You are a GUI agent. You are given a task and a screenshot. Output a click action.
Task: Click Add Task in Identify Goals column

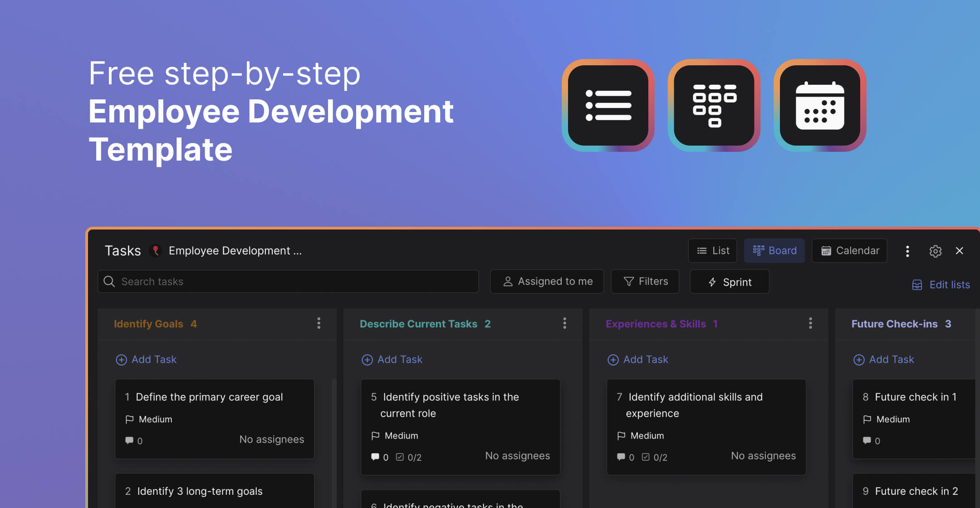(146, 360)
